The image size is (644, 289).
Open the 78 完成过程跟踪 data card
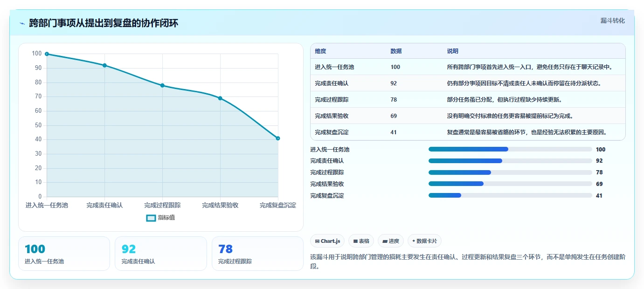click(x=257, y=254)
